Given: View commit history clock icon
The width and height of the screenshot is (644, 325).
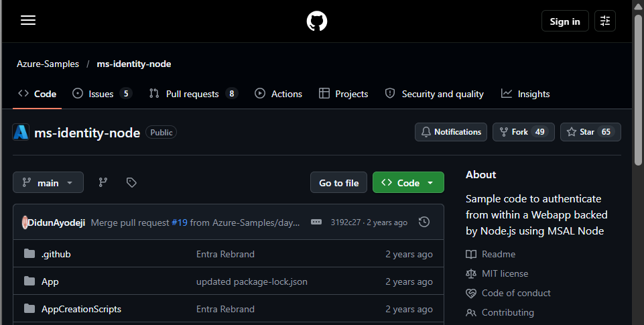Looking at the screenshot, I should (x=424, y=222).
